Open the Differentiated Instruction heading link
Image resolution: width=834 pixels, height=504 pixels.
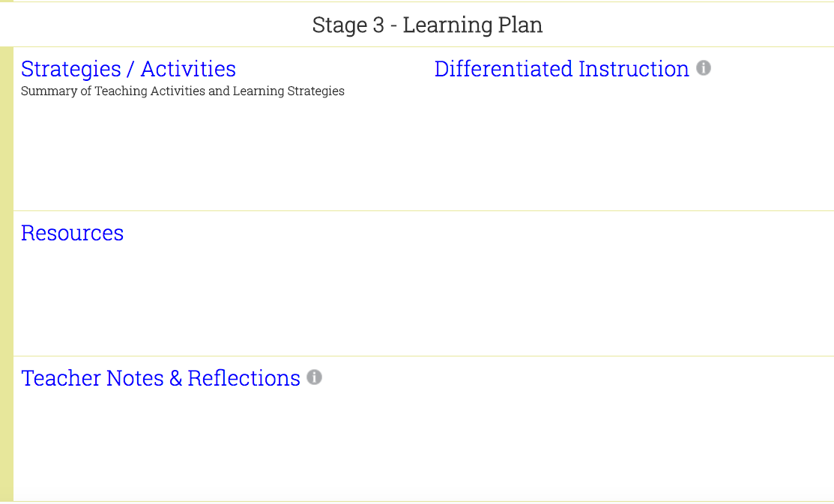pyautogui.click(x=561, y=69)
